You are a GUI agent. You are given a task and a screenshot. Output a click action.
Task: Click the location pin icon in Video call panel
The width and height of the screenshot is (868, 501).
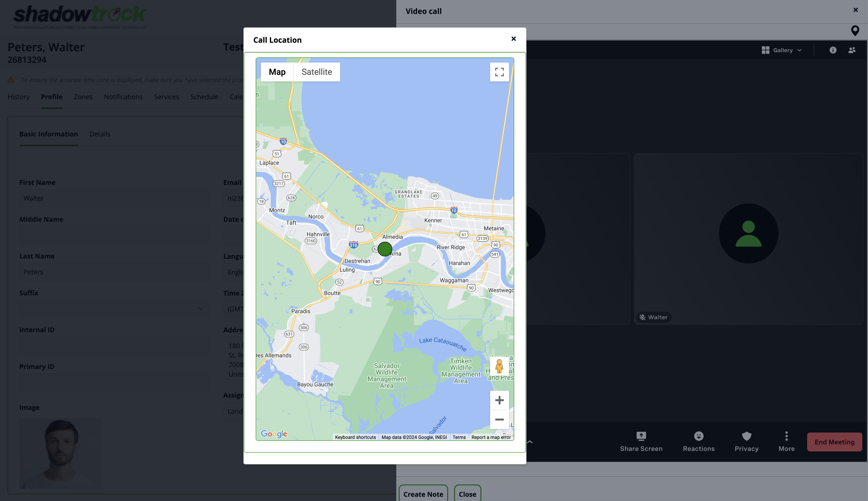(855, 31)
